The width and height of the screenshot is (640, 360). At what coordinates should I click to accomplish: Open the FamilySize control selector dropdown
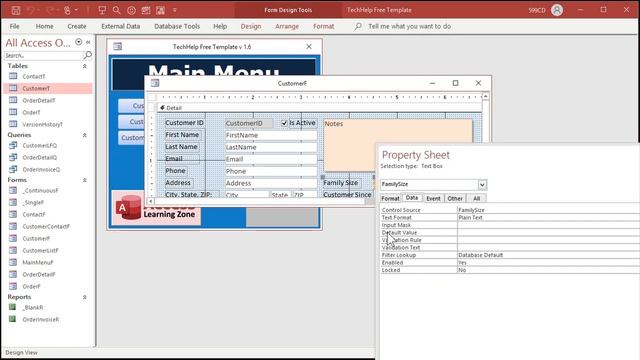click(x=482, y=184)
